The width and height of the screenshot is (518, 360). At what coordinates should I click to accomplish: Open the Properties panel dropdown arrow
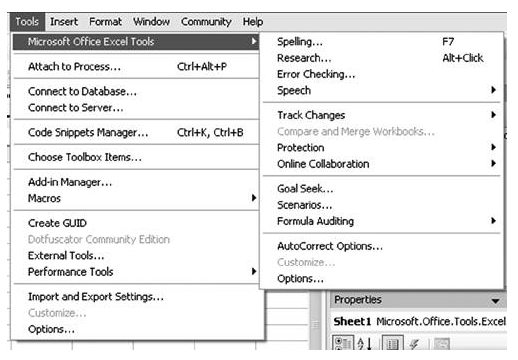click(x=495, y=301)
